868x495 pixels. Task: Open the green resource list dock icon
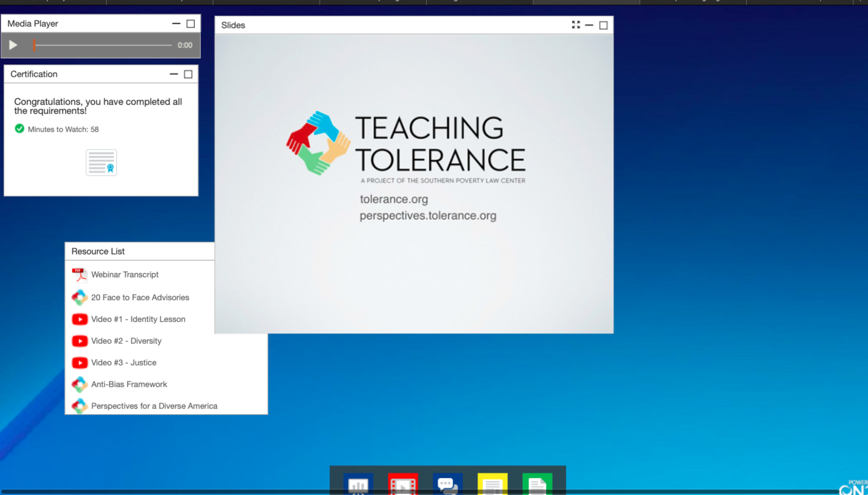(x=537, y=484)
